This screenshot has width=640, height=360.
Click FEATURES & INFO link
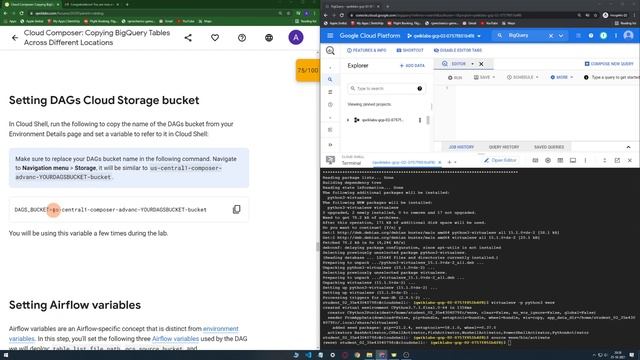click(367, 51)
